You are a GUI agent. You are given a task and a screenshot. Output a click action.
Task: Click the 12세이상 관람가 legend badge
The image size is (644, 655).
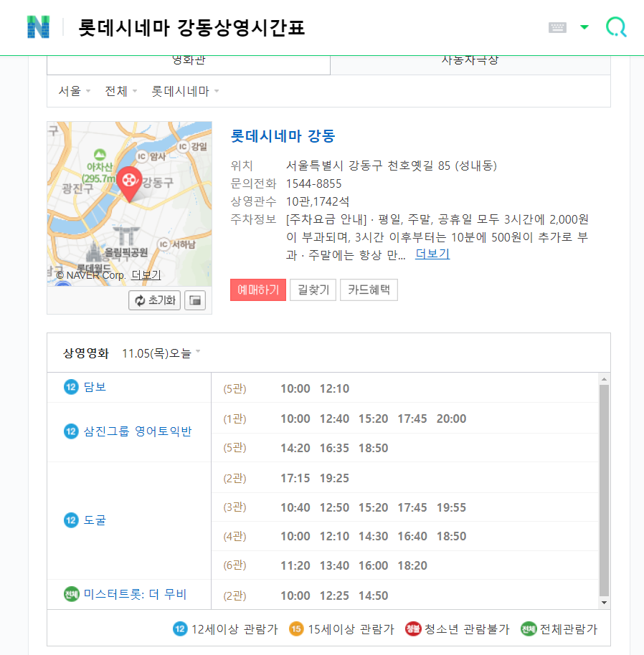pyautogui.click(x=180, y=628)
